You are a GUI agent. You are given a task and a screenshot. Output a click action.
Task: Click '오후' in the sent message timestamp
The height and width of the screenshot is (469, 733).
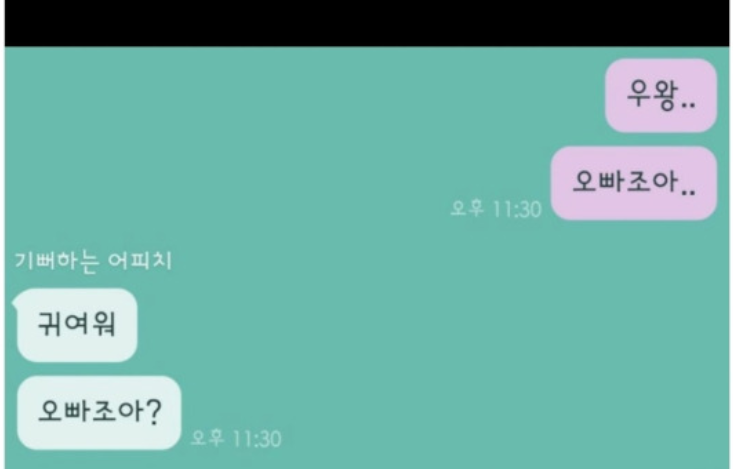[467, 209]
